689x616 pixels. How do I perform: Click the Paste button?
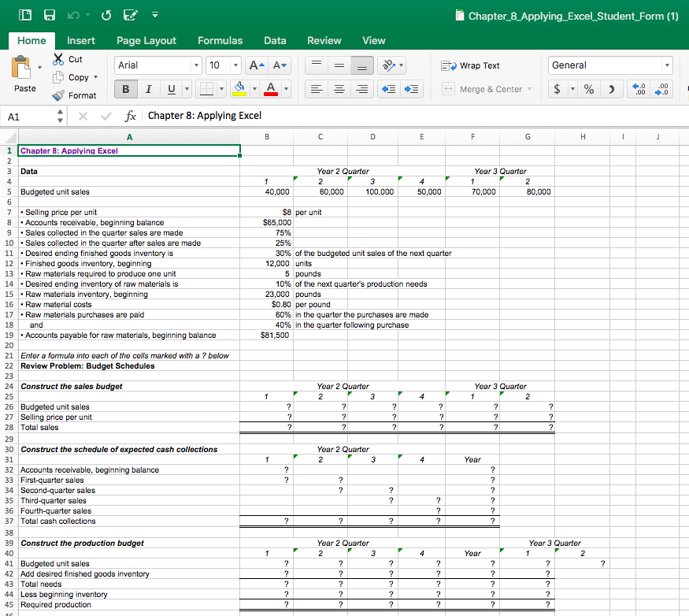(24, 75)
